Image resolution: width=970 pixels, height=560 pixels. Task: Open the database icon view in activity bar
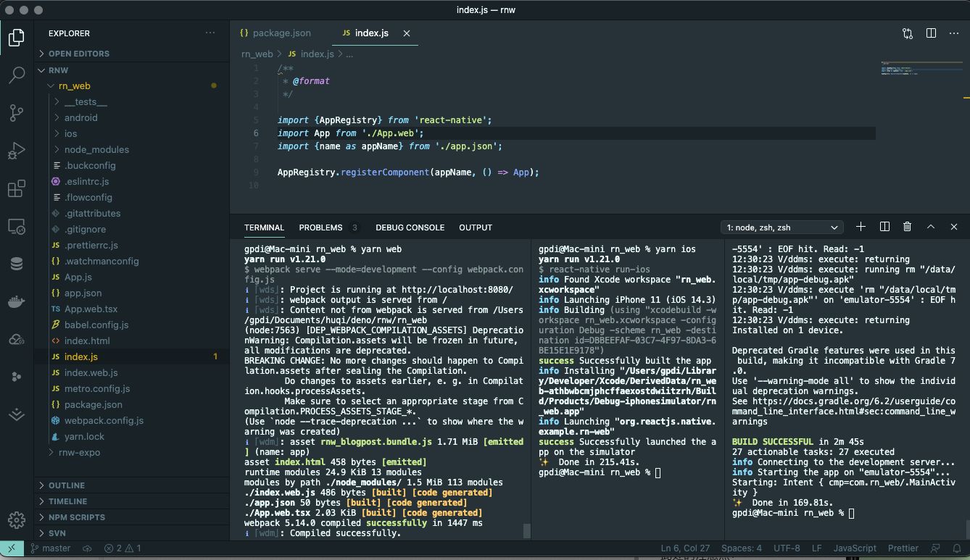(x=16, y=264)
